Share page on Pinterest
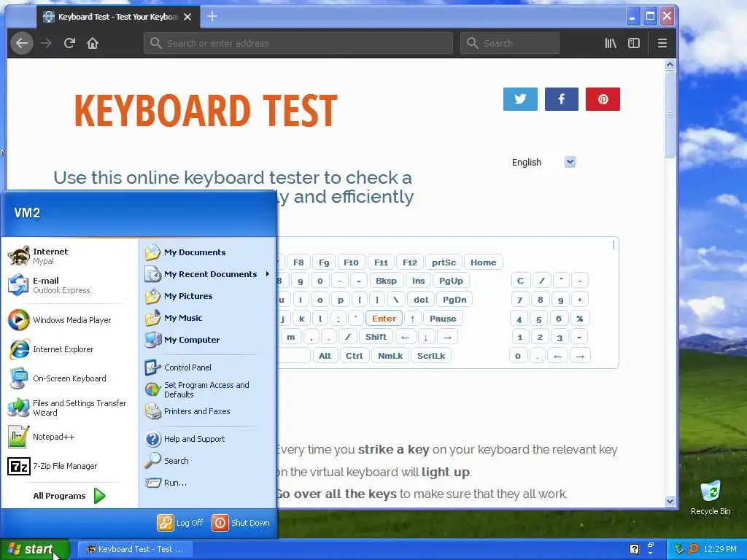The width and height of the screenshot is (747, 560). pos(603,99)
